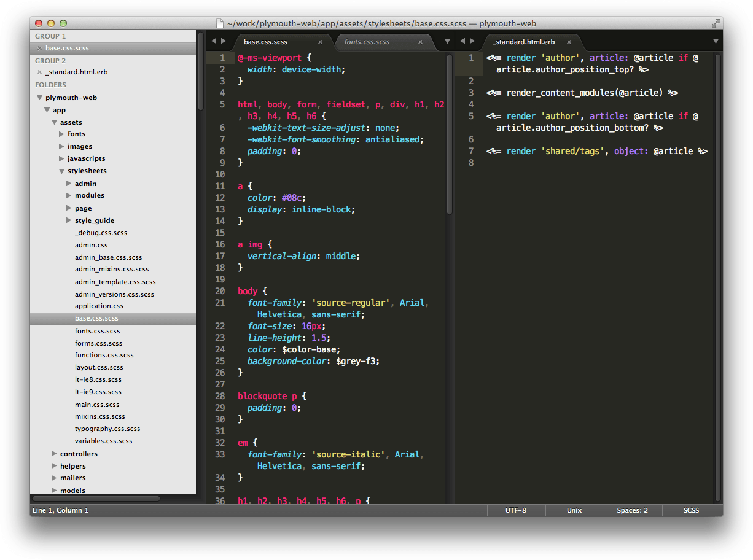
Task: Open the left pane's tab overflow dropdown
Action: click(x=447, y=42)
